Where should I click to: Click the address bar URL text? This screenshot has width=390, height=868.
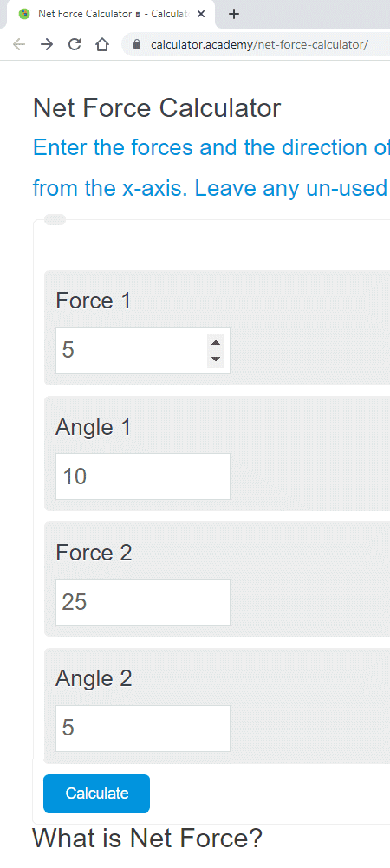259,44
